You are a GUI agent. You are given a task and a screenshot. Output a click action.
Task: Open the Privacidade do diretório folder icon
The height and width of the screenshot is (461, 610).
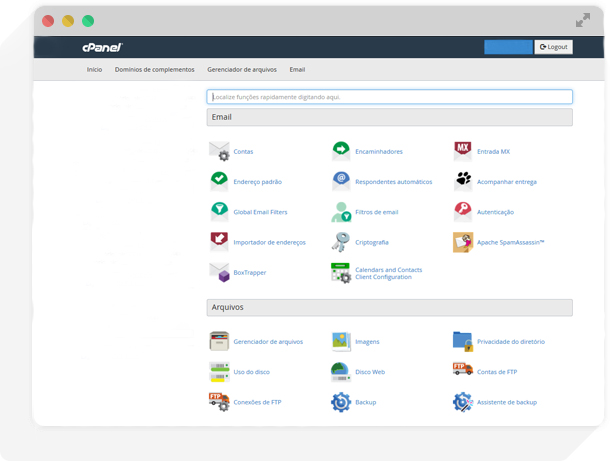pos(463,342)
